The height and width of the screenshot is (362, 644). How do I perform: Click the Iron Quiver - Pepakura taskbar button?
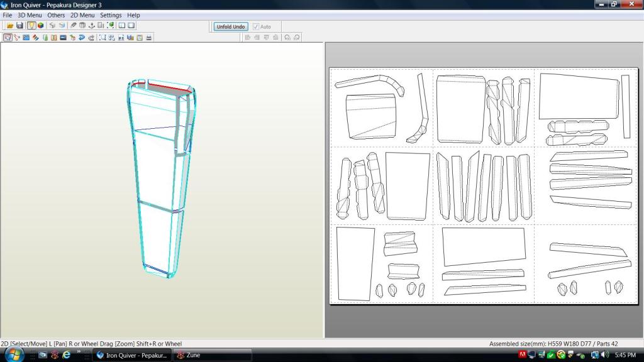click(x=131, y=355)
